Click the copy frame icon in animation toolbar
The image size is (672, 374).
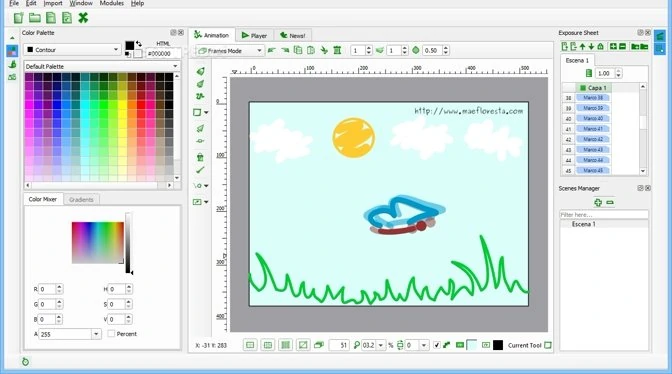tap(298, 51)
